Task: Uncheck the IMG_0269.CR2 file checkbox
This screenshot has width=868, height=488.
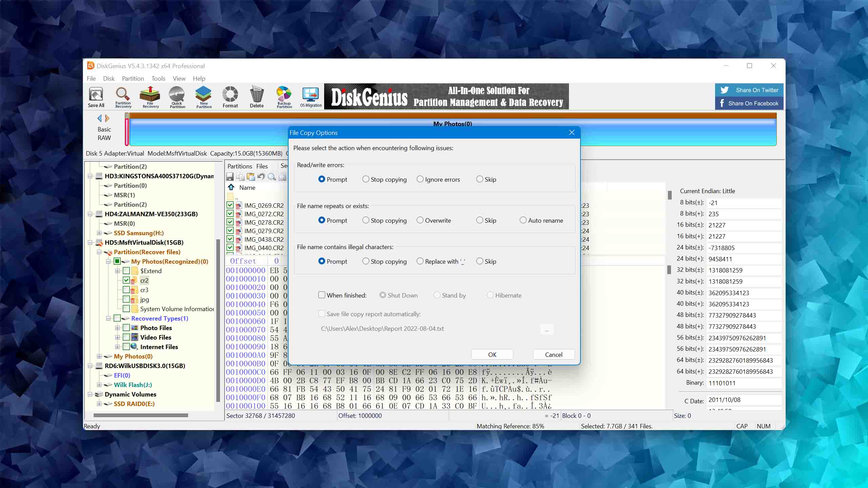Action: 230,205
